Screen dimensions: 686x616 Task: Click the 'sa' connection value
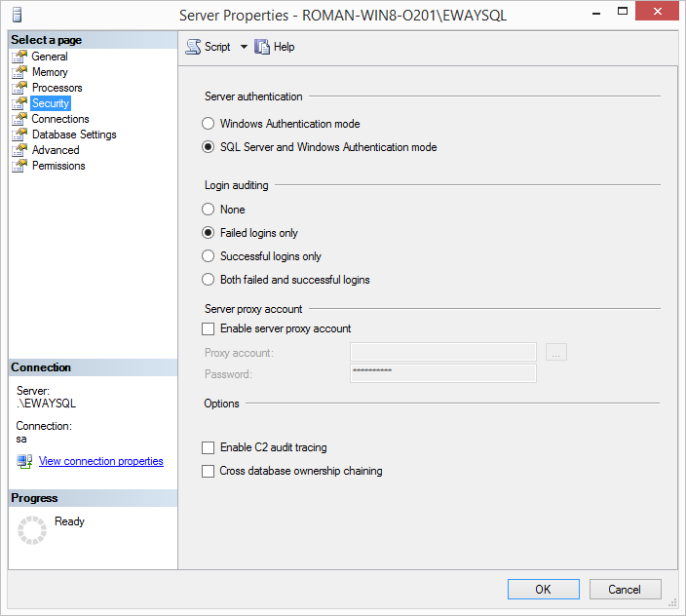pos(21,439)
